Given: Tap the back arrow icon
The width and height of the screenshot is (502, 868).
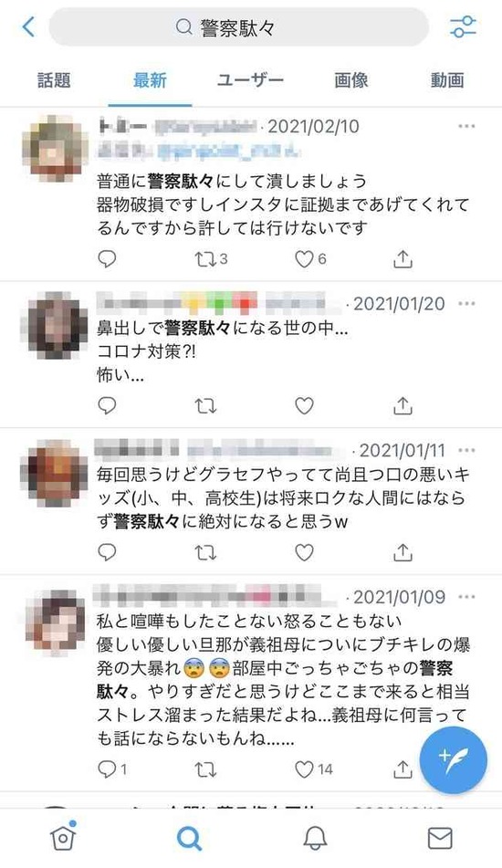Looking at the screenshot, I should (x=29, y=26).
